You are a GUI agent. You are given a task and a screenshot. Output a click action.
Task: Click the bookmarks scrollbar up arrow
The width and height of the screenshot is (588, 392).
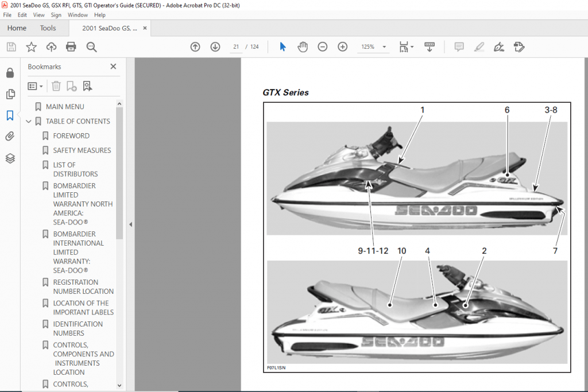[x=119, y=104]
